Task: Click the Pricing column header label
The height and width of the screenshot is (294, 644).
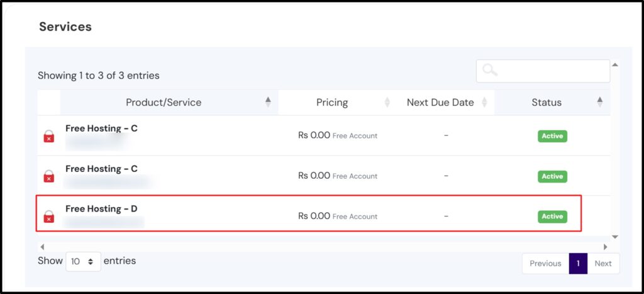Action: (x=332, y=103)
